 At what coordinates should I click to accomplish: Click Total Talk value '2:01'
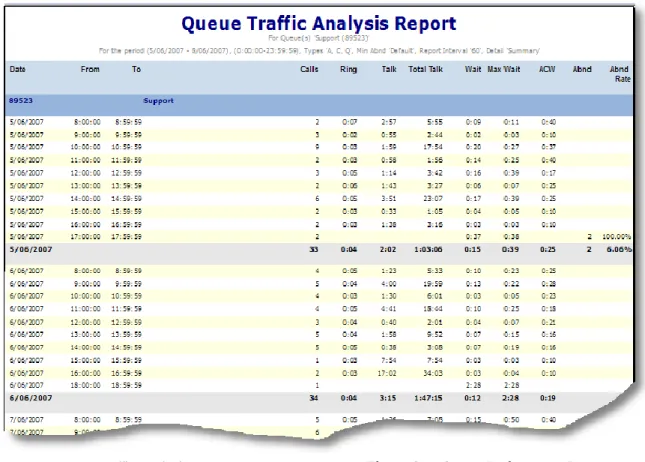tap(435, 322)
